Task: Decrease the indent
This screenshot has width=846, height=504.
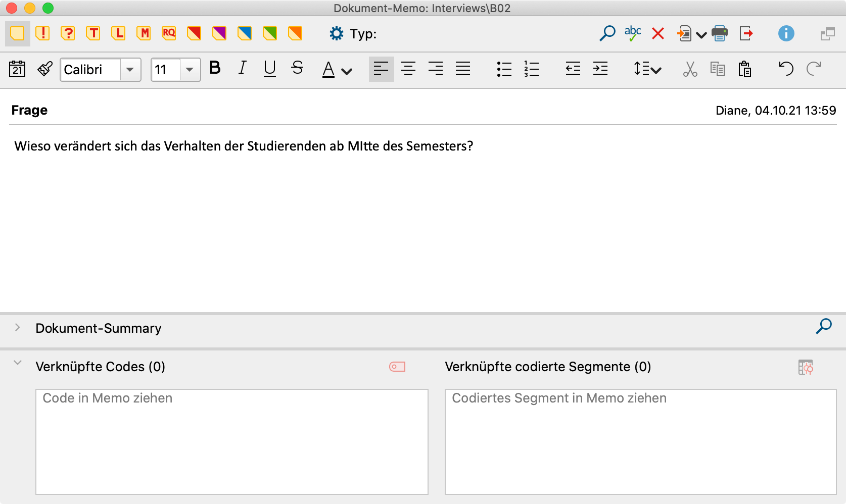Action: pyautogui.click(x=573, y=69)
